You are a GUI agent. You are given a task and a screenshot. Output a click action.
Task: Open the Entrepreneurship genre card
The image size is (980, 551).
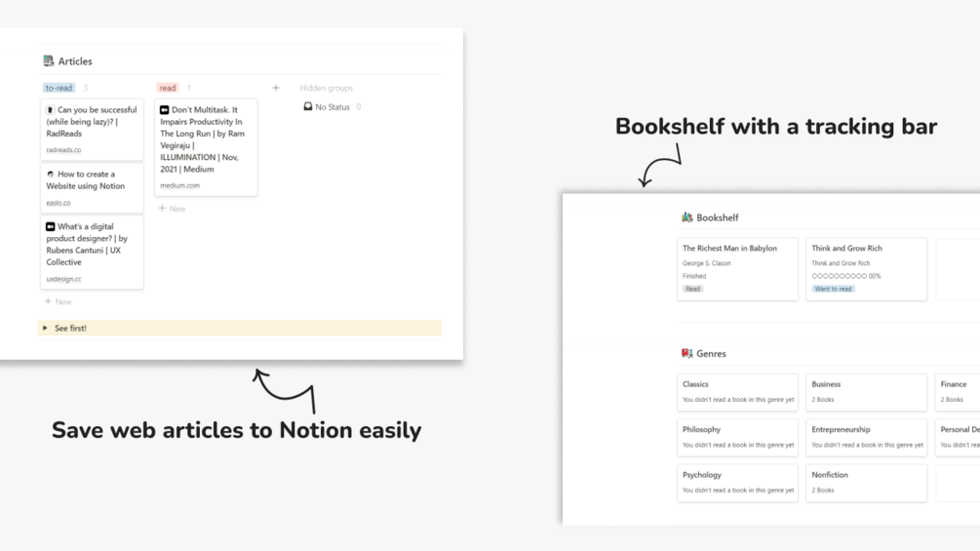point(866,437)
